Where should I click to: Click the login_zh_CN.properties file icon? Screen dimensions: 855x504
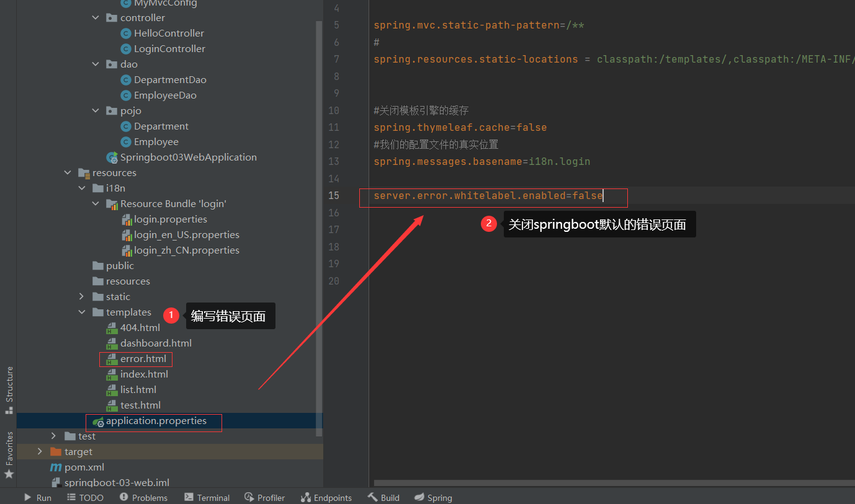pos(127,250)
